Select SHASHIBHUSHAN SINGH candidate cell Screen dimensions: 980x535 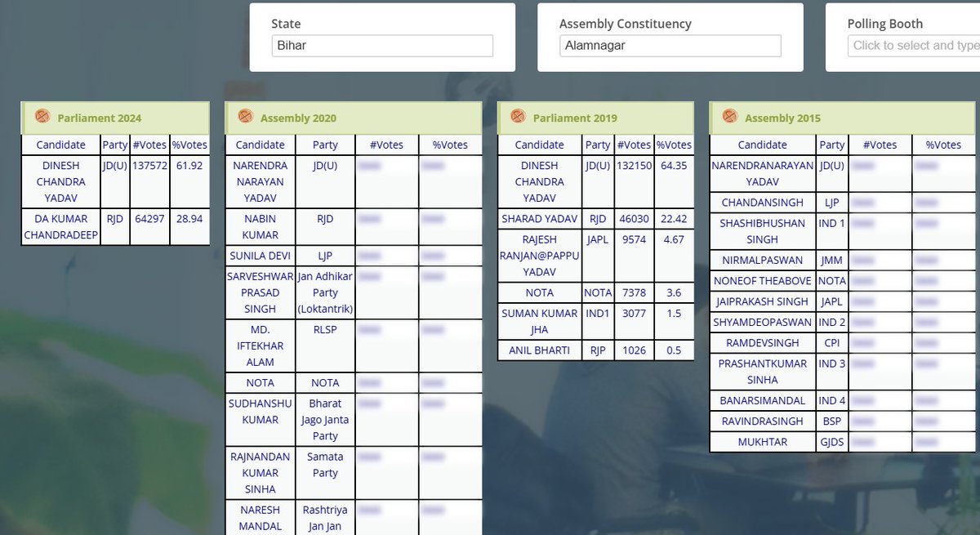coord(763,231)
